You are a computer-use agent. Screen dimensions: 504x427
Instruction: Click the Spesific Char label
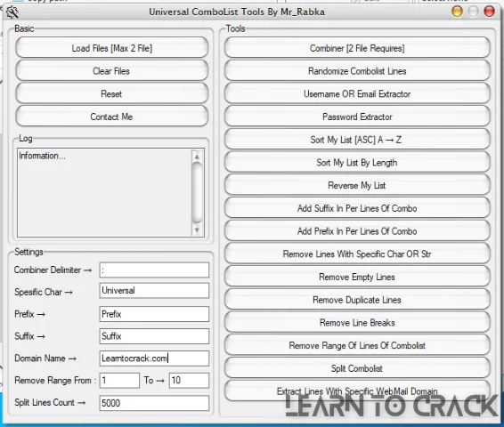tap(44, 292)
